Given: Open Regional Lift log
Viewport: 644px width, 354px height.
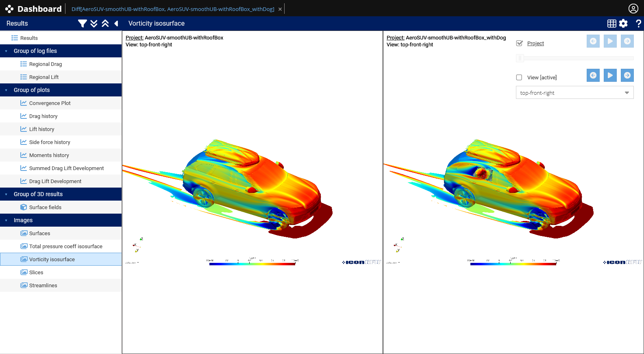Looking at the screenshot, I should click(x=61, y=77).
